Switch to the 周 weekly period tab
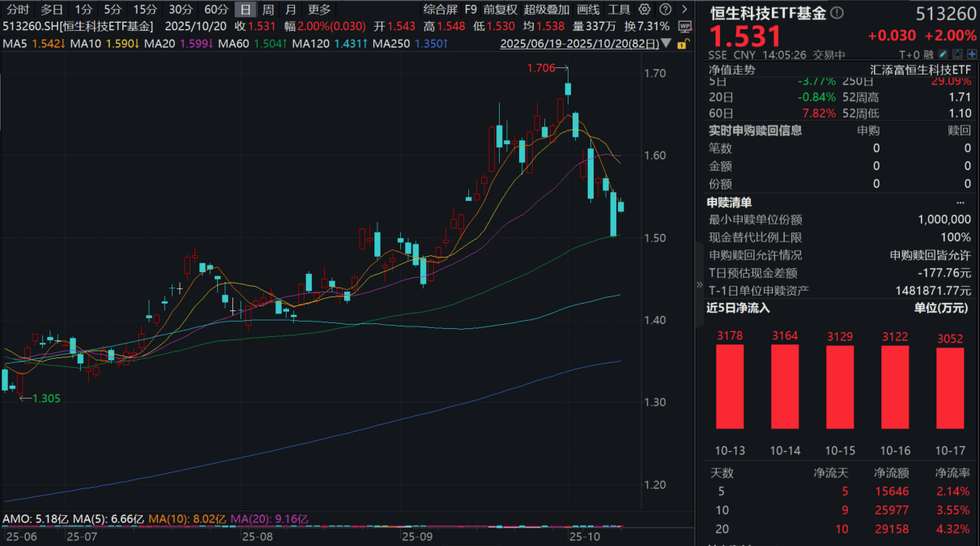980x546 pixels. click(268, 10)
